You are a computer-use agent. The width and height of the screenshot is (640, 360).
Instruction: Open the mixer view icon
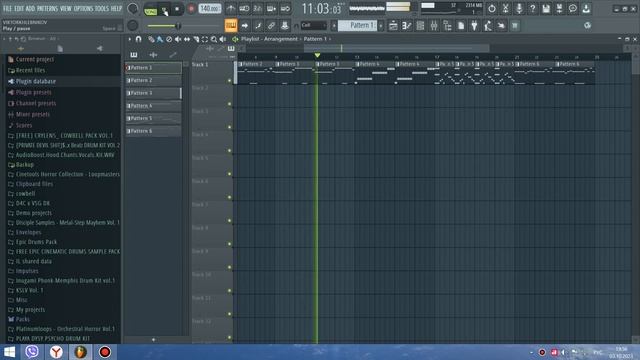(x=433, y=26)
